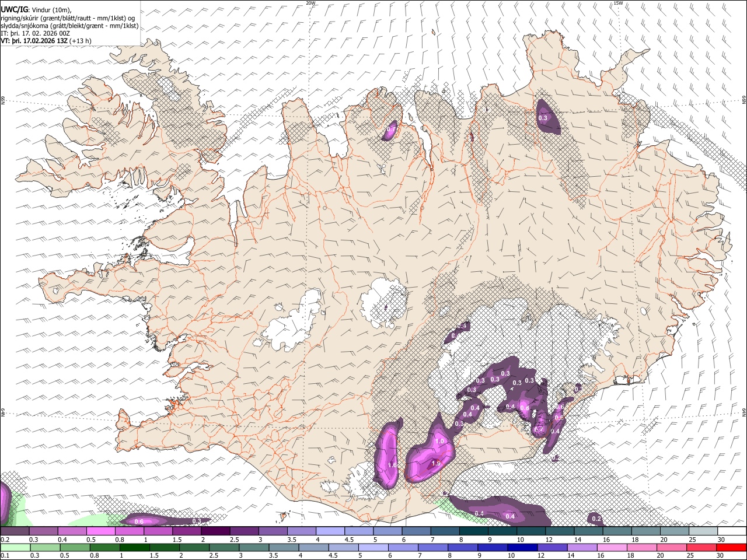Click the "1.0" snowfall value on map
Viewport: 747px width, 560px height.
(x=439, y=442)
